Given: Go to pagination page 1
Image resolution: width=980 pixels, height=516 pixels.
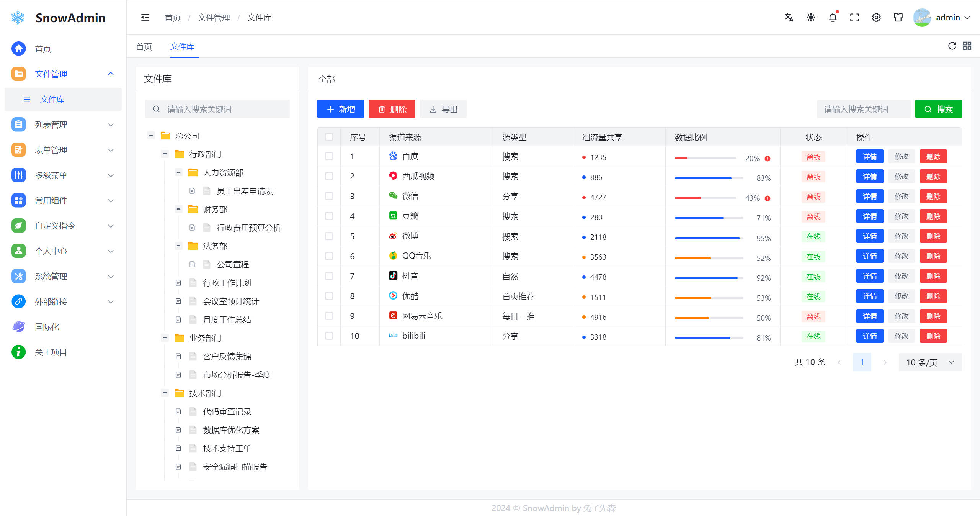Looking at the screenshot, I should tap(862, 362).
